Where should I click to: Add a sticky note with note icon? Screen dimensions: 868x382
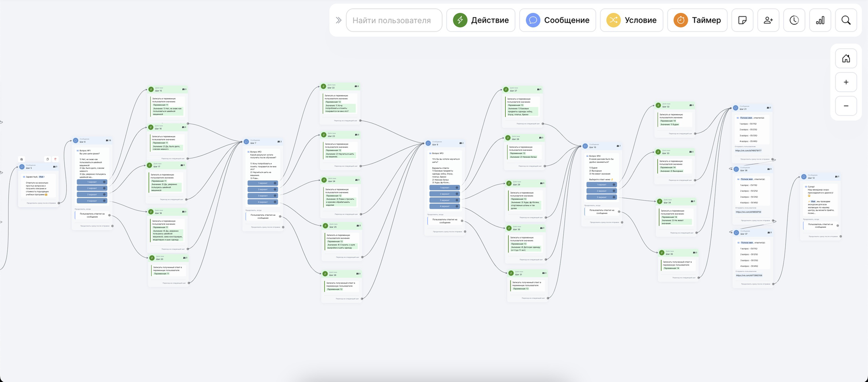click(x=742, y=20)
